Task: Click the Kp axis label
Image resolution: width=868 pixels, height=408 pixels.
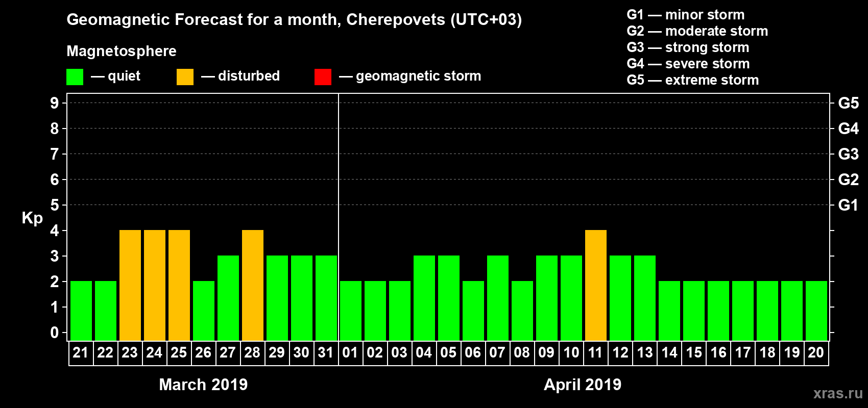Action: pos(32,218)
